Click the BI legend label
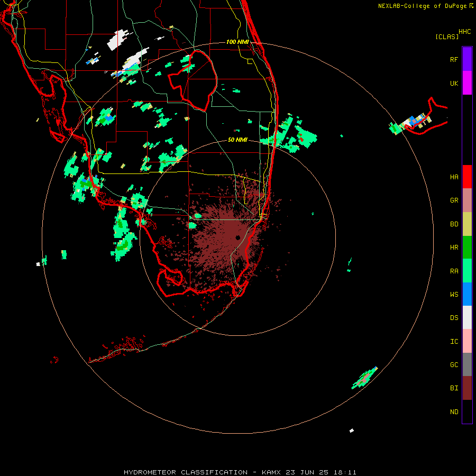Image resolution: width=476 pixels, height=476 pixels. click(454, 388)
